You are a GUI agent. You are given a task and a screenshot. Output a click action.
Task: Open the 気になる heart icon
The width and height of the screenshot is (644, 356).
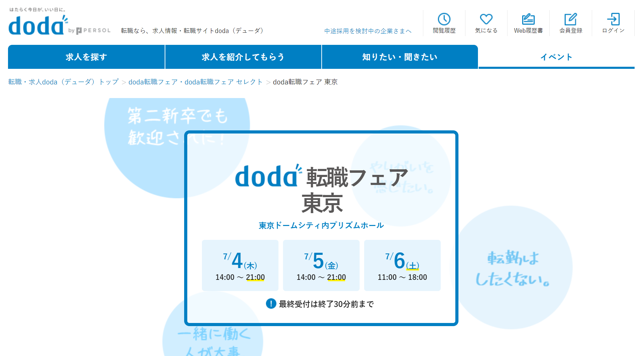486,19
